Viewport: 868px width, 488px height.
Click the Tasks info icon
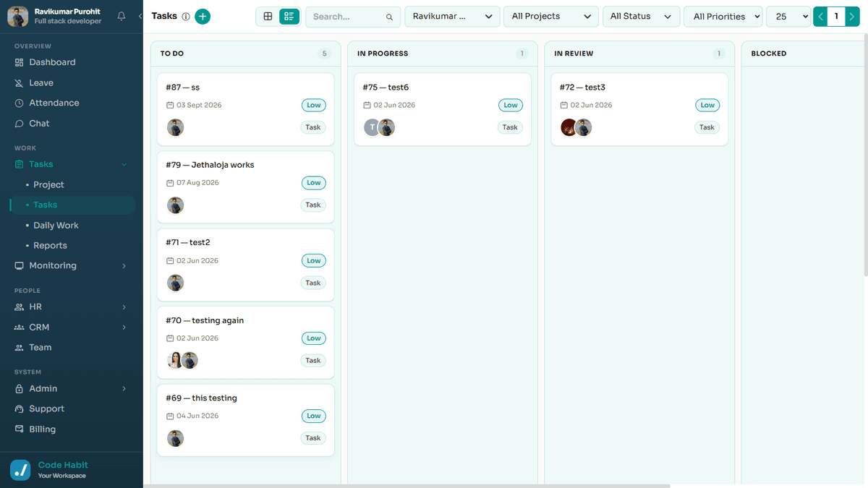[x=186, y=17]
